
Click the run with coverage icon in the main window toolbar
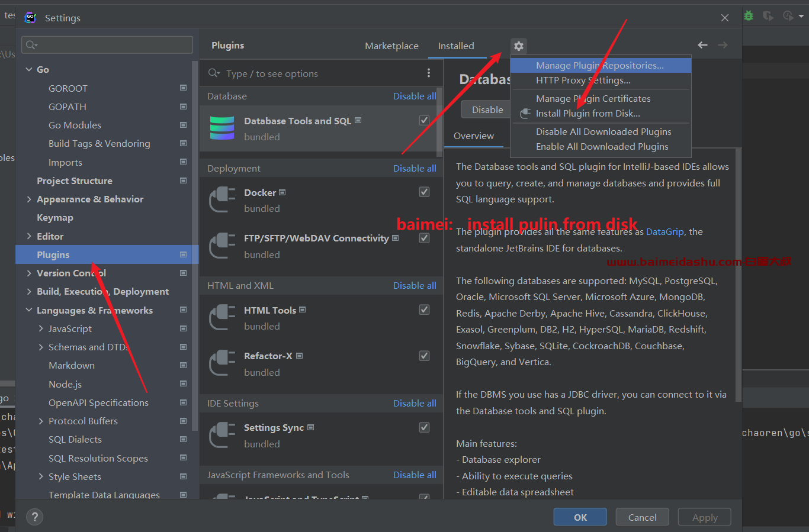[x=768, y=16]
